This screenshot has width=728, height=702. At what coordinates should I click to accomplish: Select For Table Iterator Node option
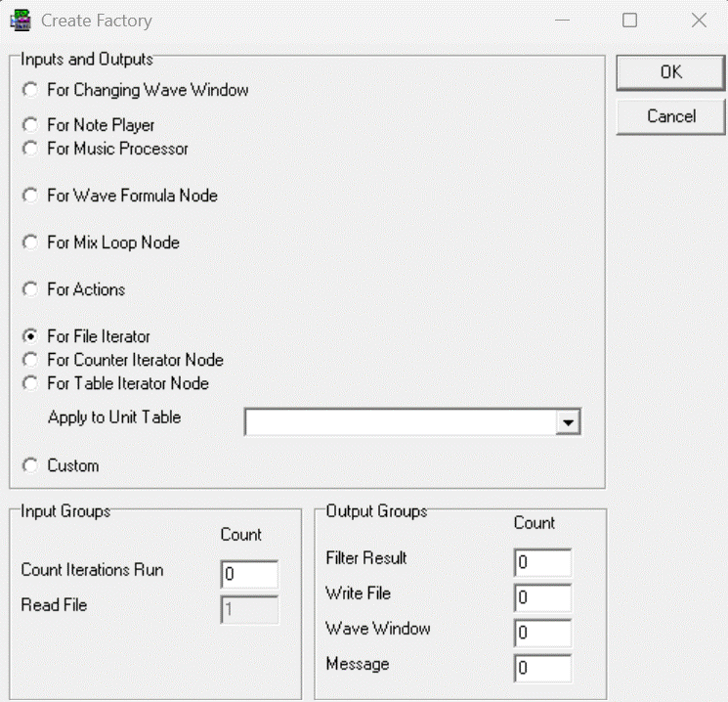(x=30, y=383)
